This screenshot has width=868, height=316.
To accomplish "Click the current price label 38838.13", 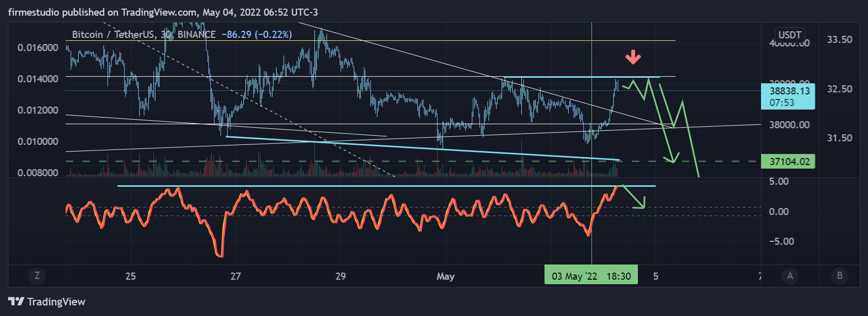I will [789, 91].
